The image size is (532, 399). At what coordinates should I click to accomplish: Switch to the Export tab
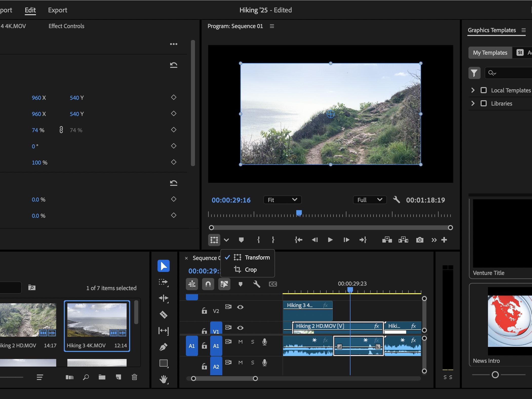coord(57,10)
